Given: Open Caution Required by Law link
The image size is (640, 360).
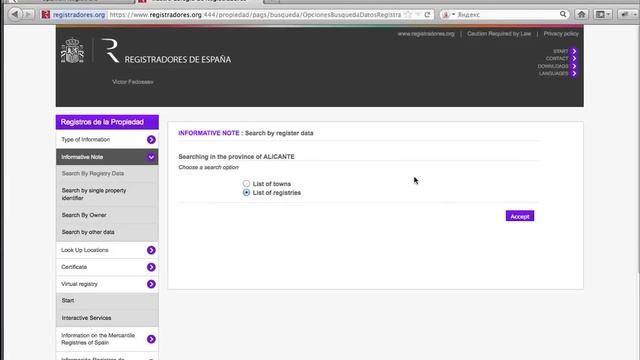Looking at the screenshot, I should (x=499, y=34).
